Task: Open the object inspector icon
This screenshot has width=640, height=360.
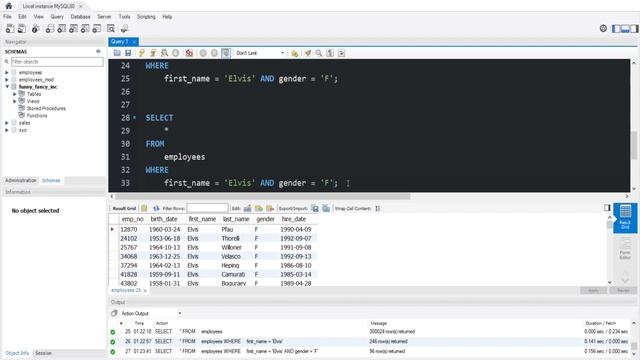Action: coord(36,29)
